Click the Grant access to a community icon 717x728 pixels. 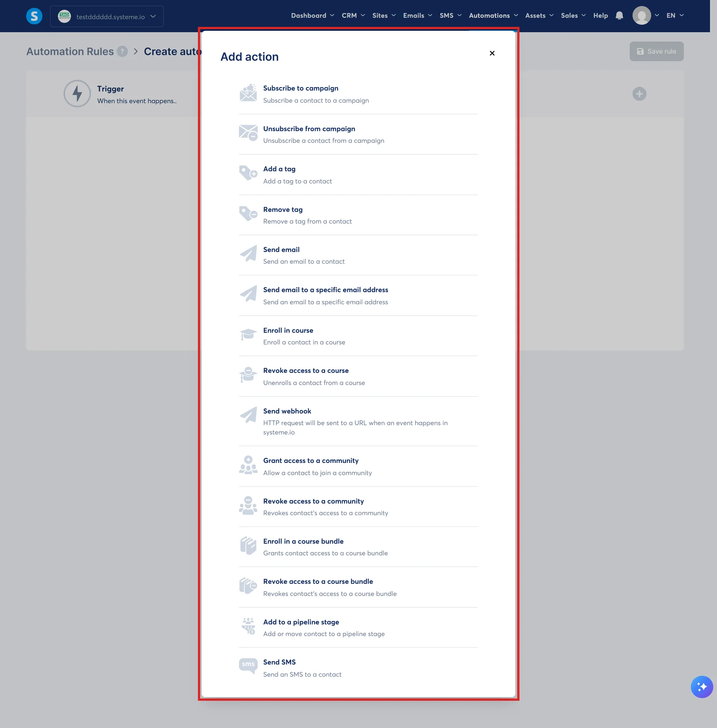pyautogui.click(x=248, y=465)
